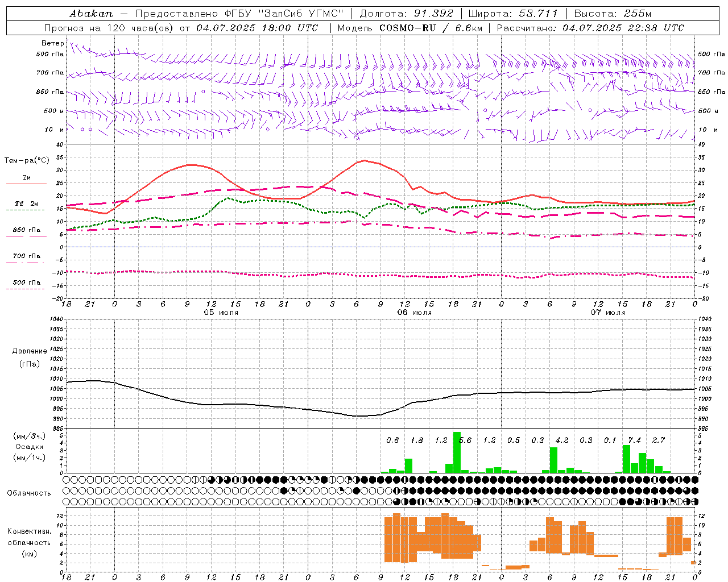Click the 3-hour precipitation value "5.6"
This screenshot has width=728, height=582.
click(x=465, y=440)
